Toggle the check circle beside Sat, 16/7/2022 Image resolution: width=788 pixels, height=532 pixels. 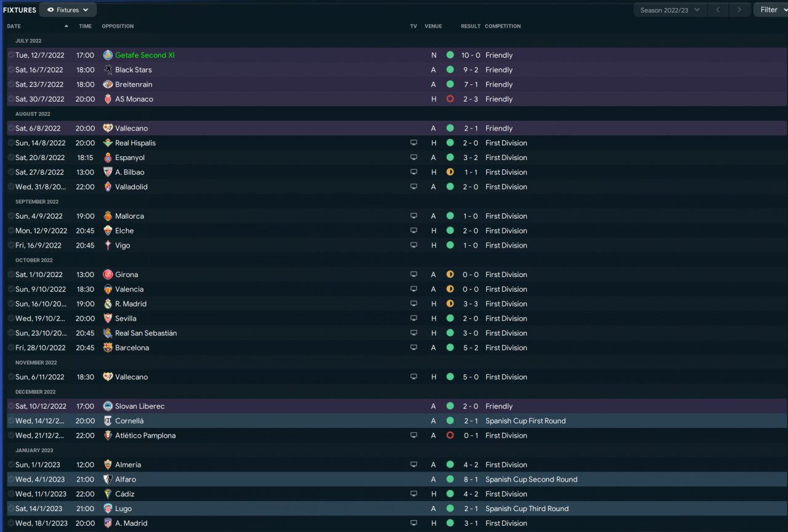coord(11,70)
